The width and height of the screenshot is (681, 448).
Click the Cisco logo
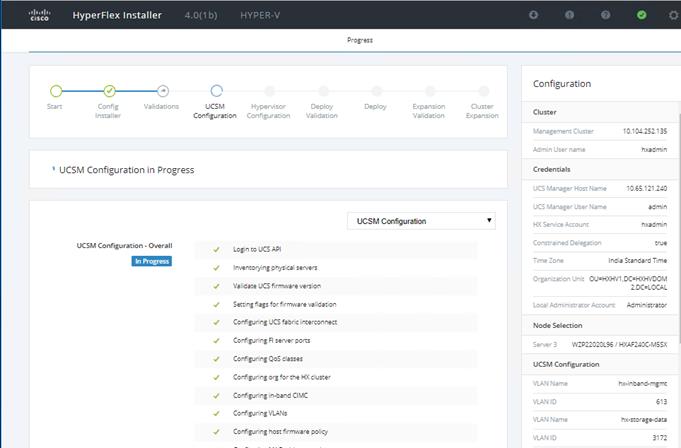tap(40, 15)
